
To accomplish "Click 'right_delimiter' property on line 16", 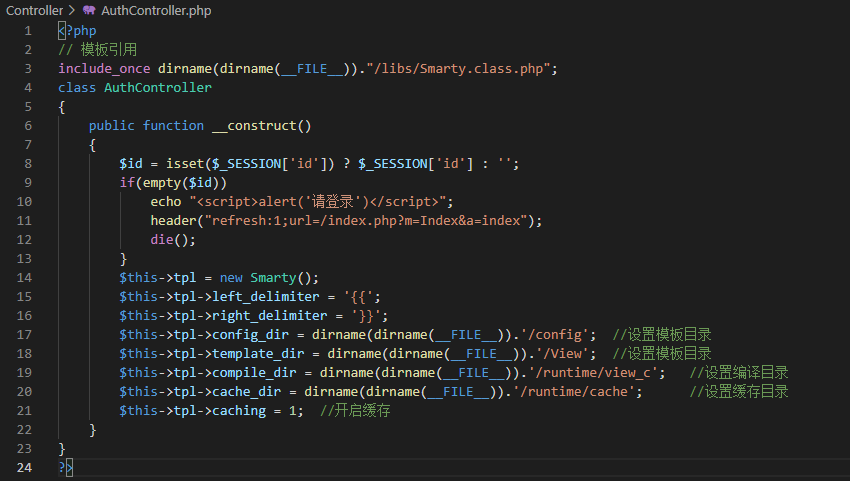I will [269, 316].
